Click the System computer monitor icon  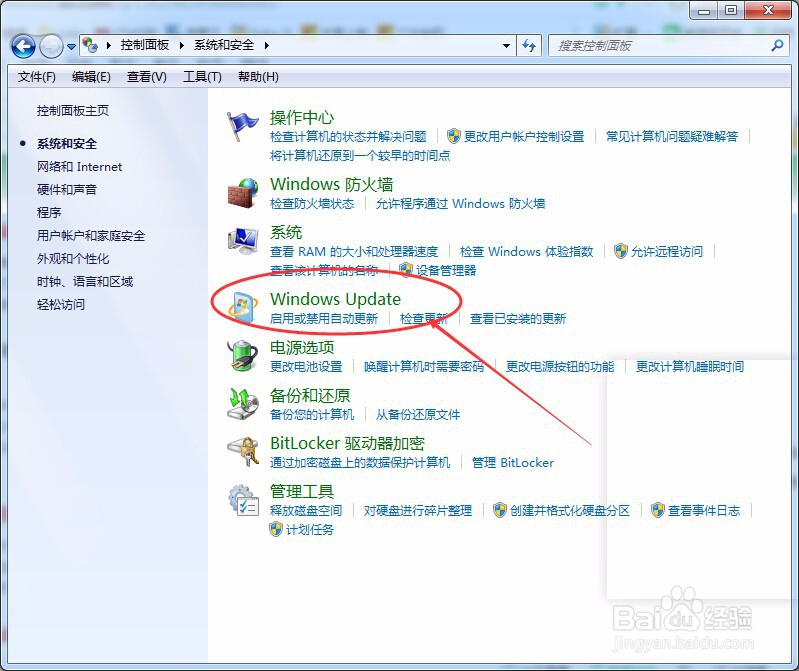point(243,241)
